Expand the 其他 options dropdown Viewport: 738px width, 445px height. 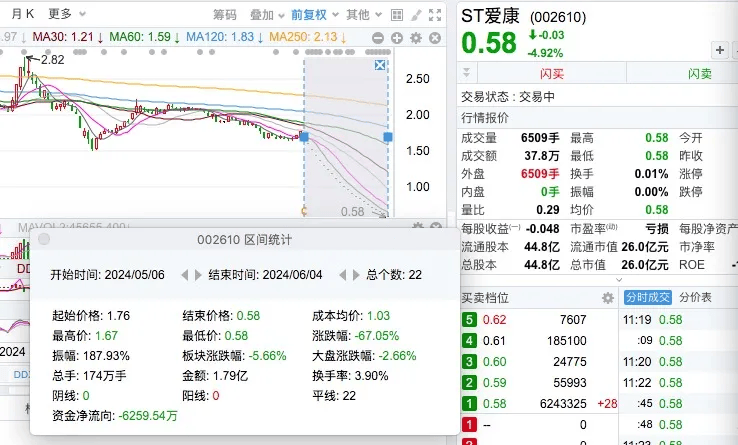(x=363, y=15)
